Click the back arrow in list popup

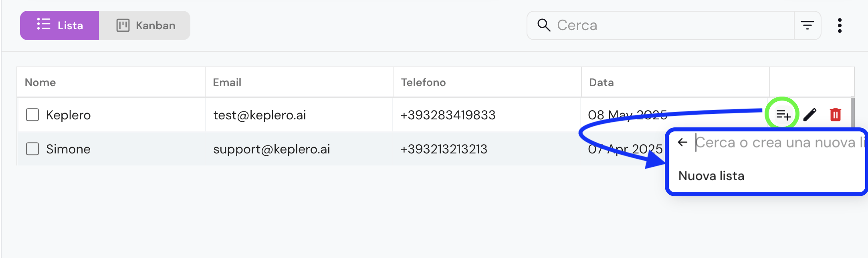(x=682, y=142)
